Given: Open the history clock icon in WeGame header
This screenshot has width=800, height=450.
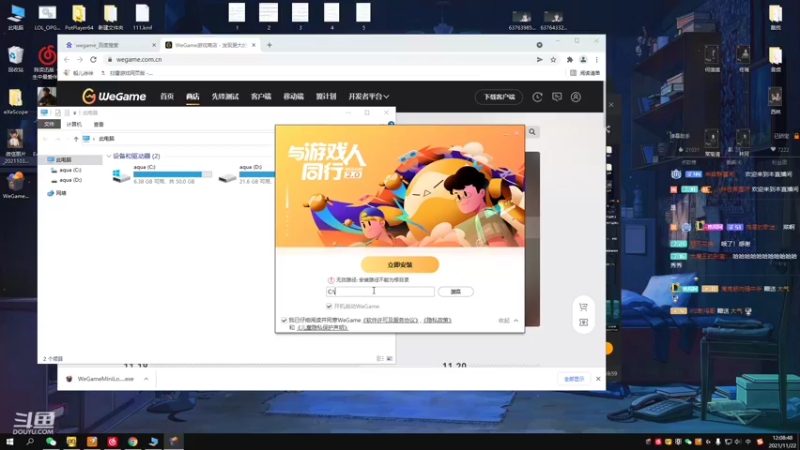Looking at the screenshot, I should [x=537, y=96].
